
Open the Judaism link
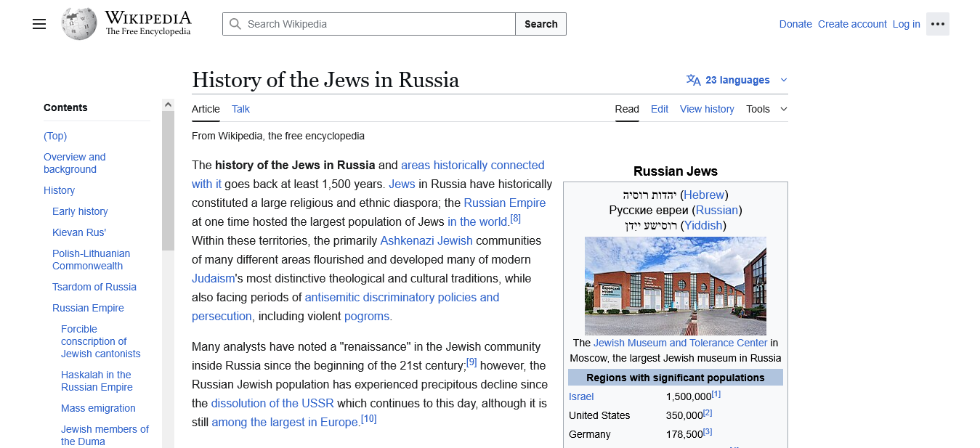tap(214, 278)
